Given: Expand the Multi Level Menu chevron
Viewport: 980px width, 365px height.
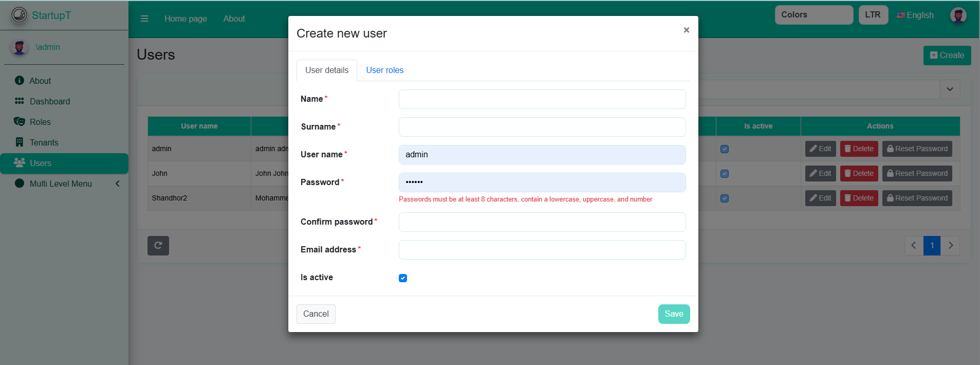Looking at the screenshot, I should point(118,184).
